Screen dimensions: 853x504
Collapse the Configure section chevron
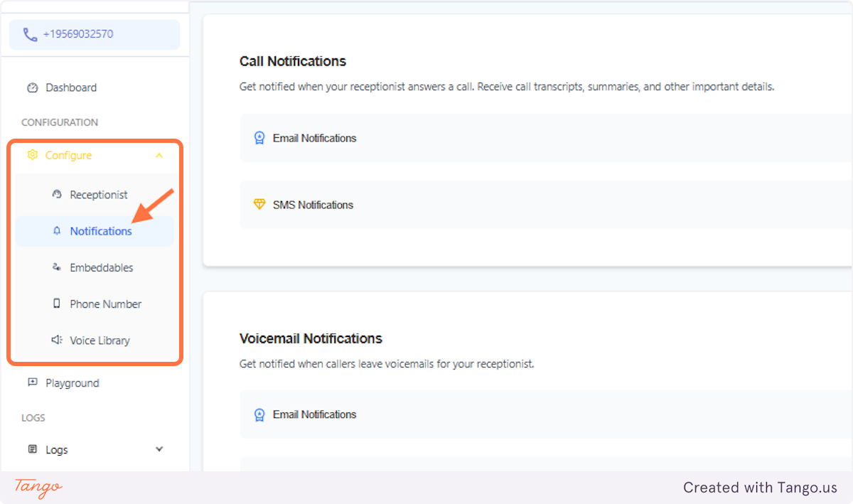click(159, 155)
